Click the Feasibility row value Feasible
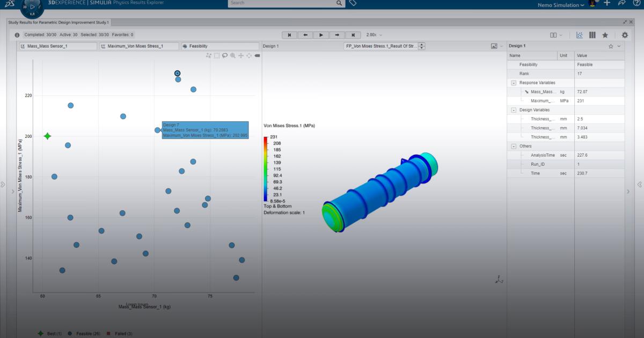The height and width of the screenshot is (338, 644). pos(585,64)
